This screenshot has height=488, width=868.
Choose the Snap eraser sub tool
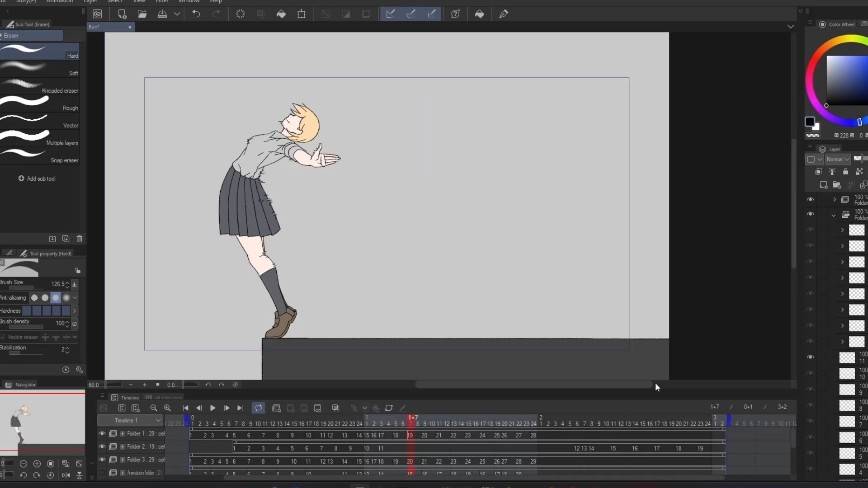click(x=40, y=155)
